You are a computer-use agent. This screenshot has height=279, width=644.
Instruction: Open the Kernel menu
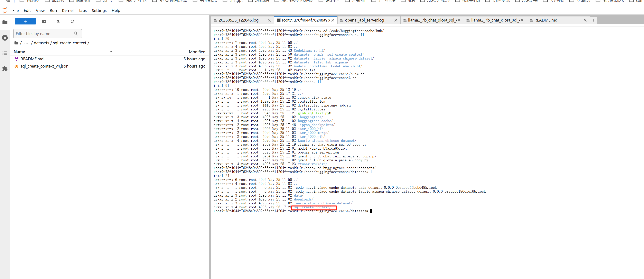(68, 11)
